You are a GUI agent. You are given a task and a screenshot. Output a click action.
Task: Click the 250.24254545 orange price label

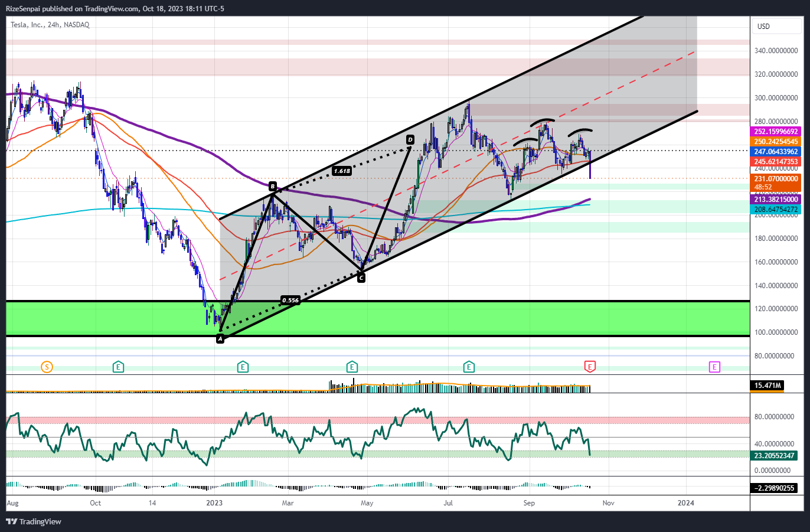tap(776, 142)
